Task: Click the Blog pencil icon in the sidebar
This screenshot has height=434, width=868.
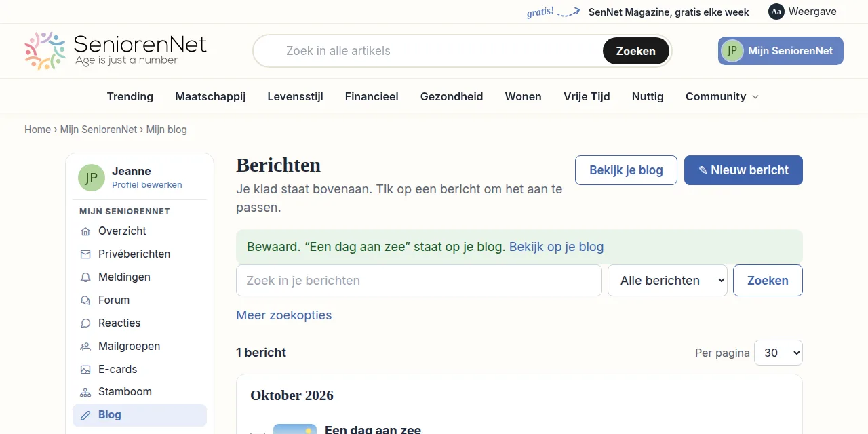Action: coord(85,415)
